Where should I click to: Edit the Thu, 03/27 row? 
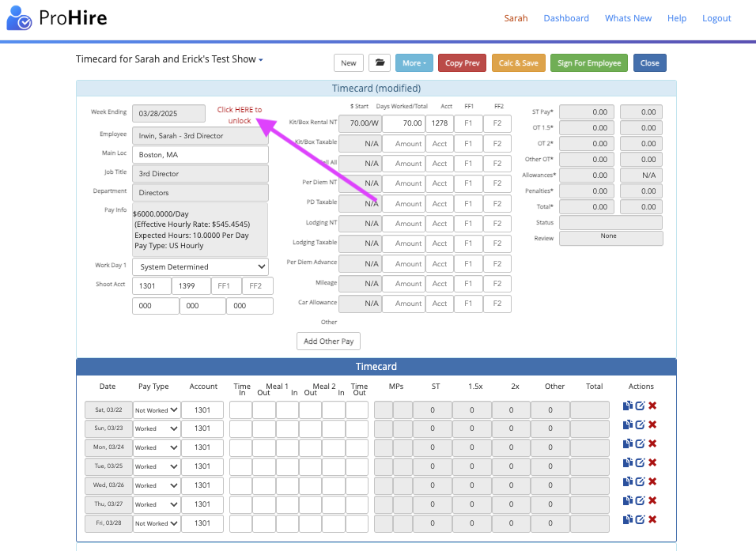click(640, 500)
